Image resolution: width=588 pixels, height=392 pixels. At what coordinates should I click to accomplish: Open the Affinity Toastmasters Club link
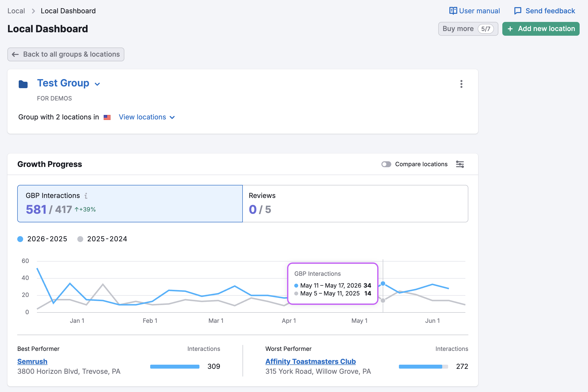coord(310,361)
